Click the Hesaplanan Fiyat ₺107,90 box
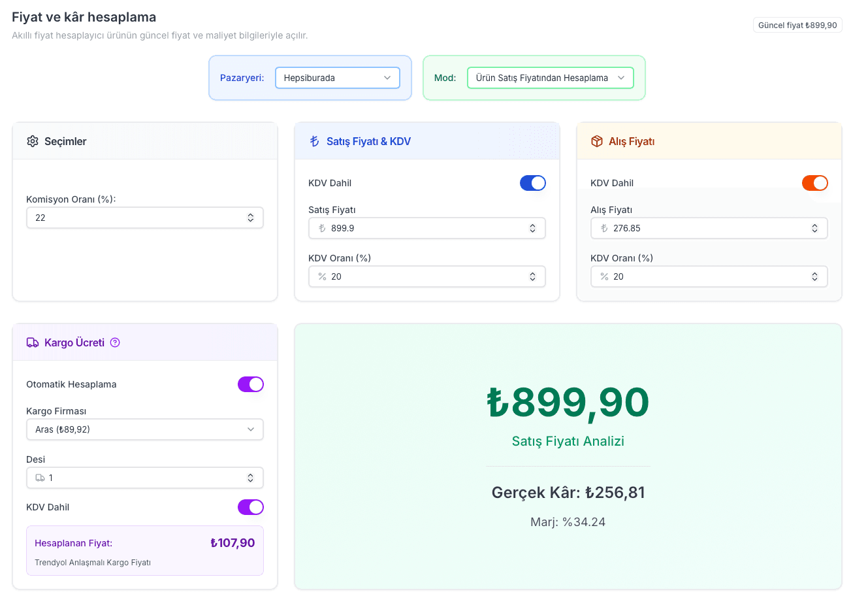868x613 pixels. (x=145, y=551)
